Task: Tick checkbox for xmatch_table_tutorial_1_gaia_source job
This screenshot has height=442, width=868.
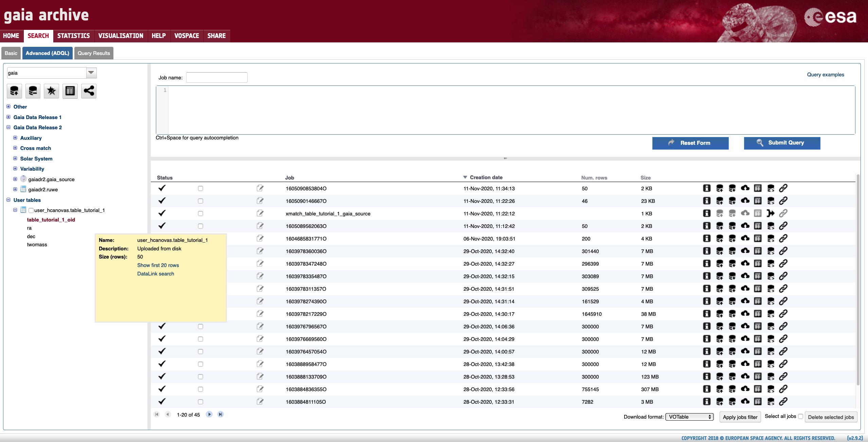Action: (200, 214)
